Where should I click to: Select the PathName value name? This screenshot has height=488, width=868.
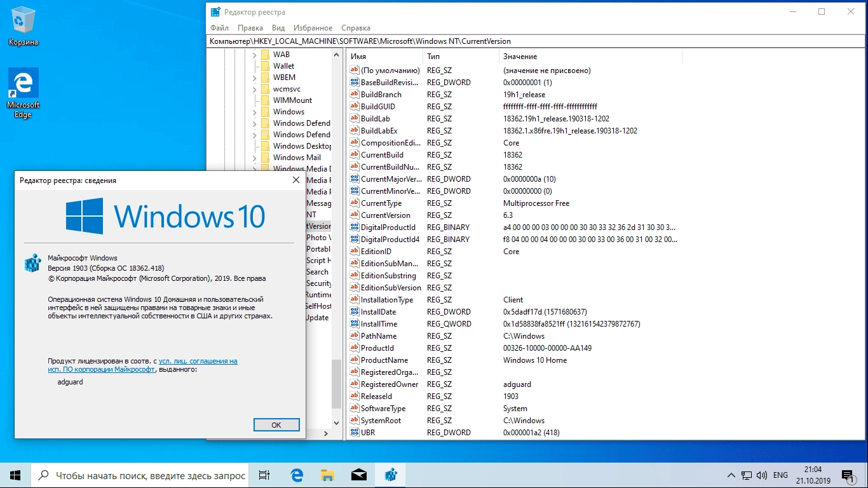pos(379,336)
